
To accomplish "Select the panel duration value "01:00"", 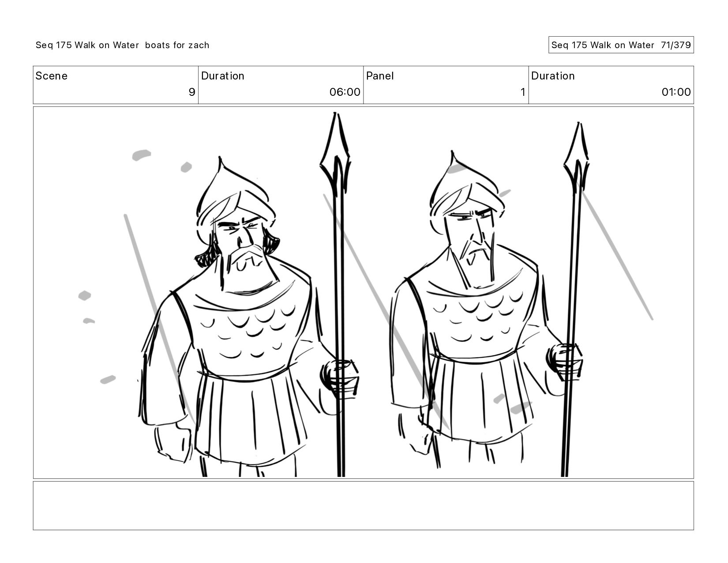I will coord(676,92).
